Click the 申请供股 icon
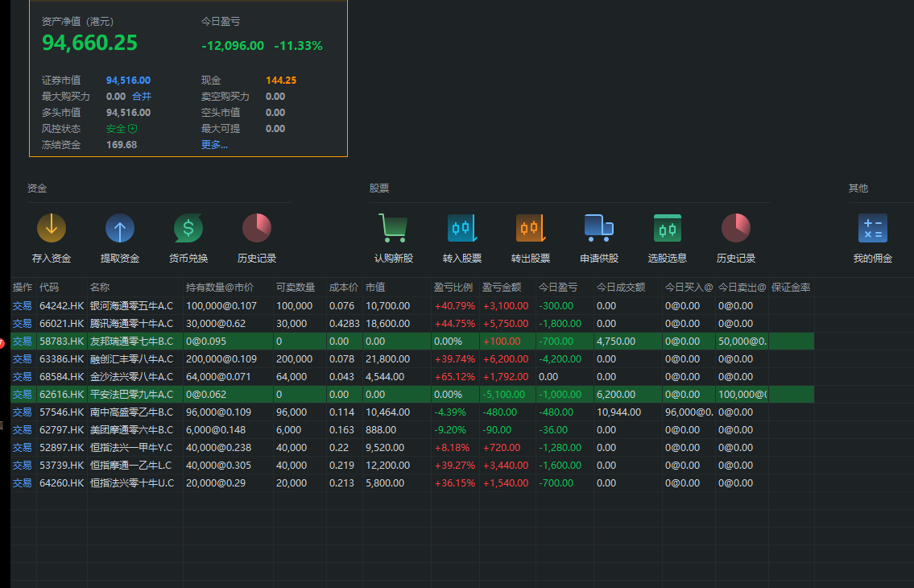Image resolution: width=914 pixels, height=588 pixels. (599, 228)
